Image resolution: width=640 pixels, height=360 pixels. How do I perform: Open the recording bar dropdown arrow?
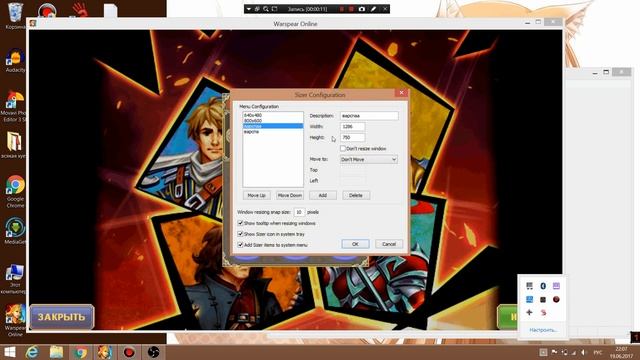pyautogui.click(x=248, y=9)
